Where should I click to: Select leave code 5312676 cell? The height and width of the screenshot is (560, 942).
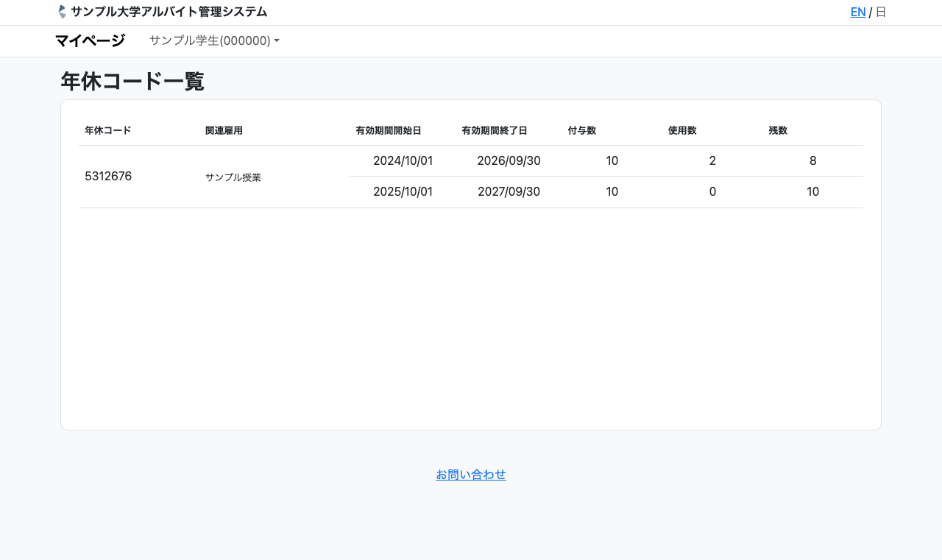(108, 177)
